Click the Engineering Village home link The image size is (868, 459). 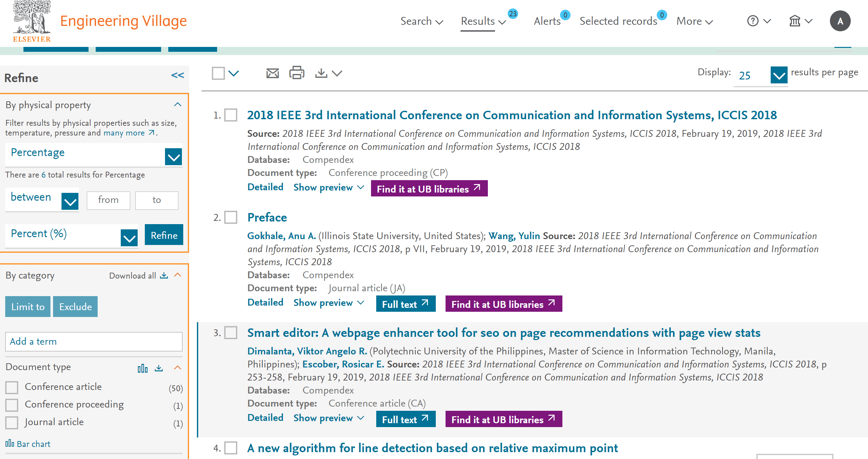pos(123,21)
